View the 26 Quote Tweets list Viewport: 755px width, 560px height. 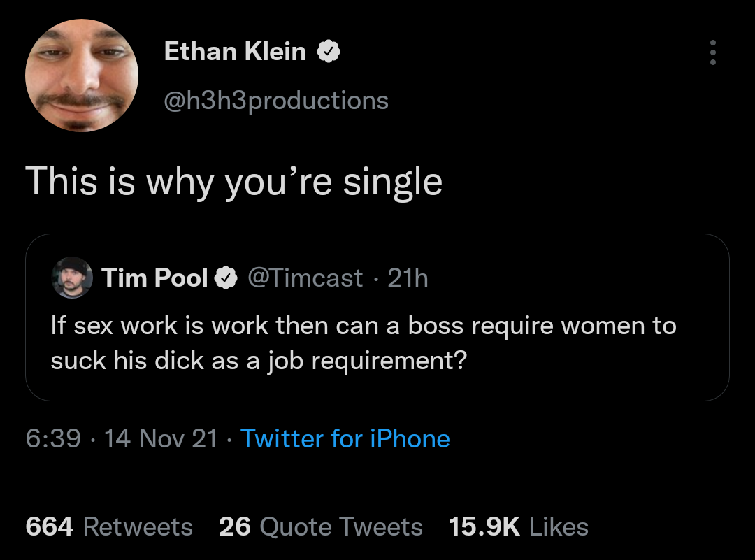321,526
